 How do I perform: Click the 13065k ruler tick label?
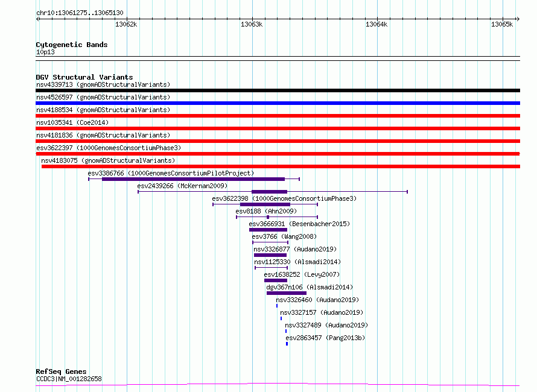(x=502, y=24)
